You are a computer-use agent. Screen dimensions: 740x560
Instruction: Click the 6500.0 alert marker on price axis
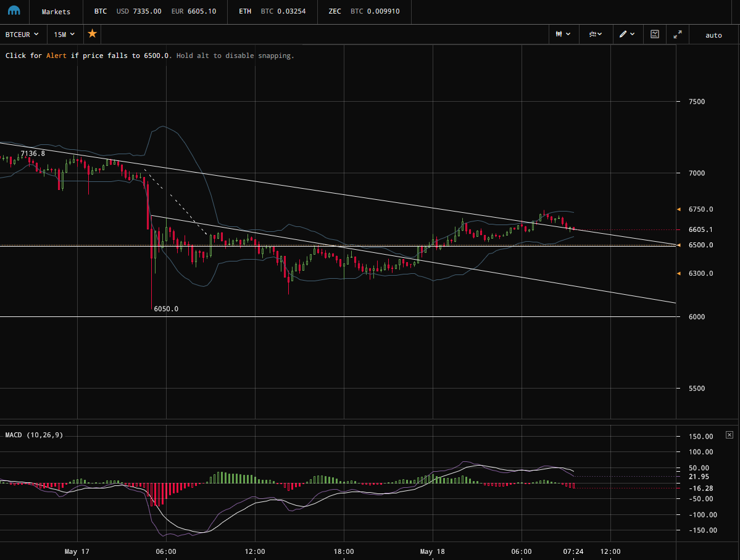pos(679,245)
